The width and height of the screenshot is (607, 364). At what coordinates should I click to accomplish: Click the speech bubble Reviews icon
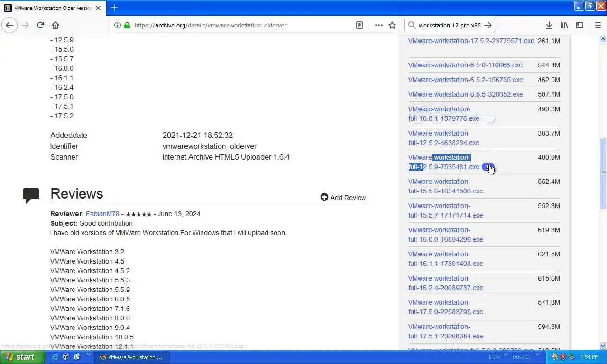point(31,195)
